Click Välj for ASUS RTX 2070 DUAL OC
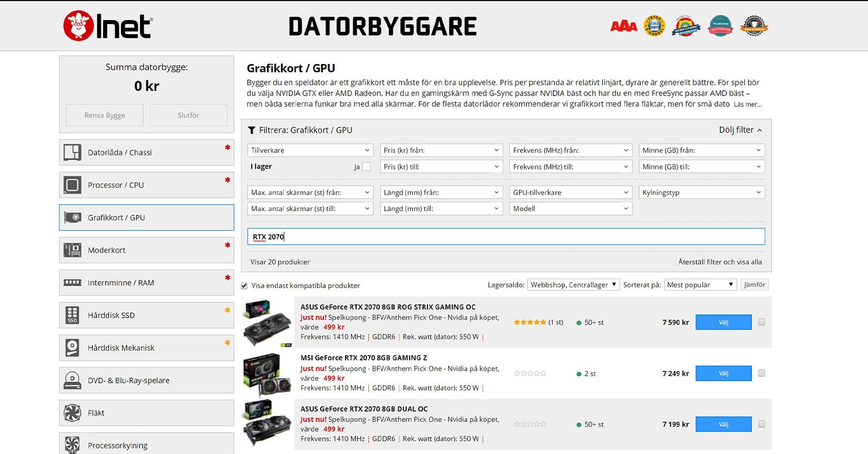 click(724, 424)
